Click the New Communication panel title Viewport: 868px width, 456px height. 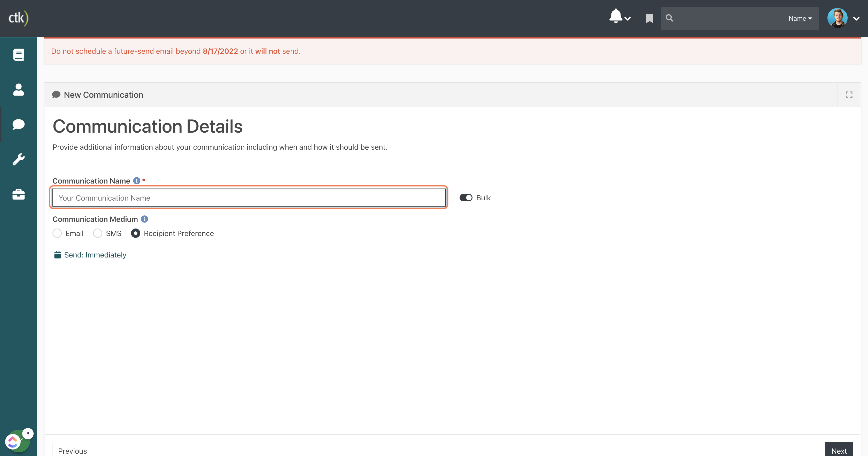point(103,95)
